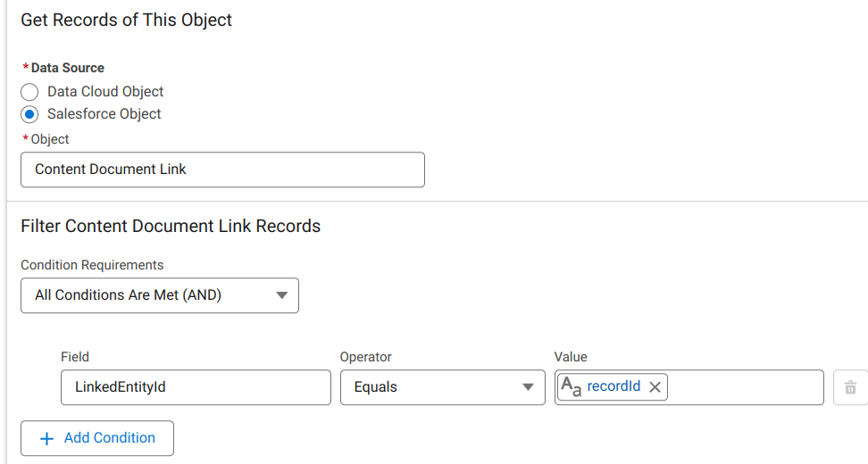Select the Salesforce Object radio button
Screen dimensions: 868x464
coord(29,114)
